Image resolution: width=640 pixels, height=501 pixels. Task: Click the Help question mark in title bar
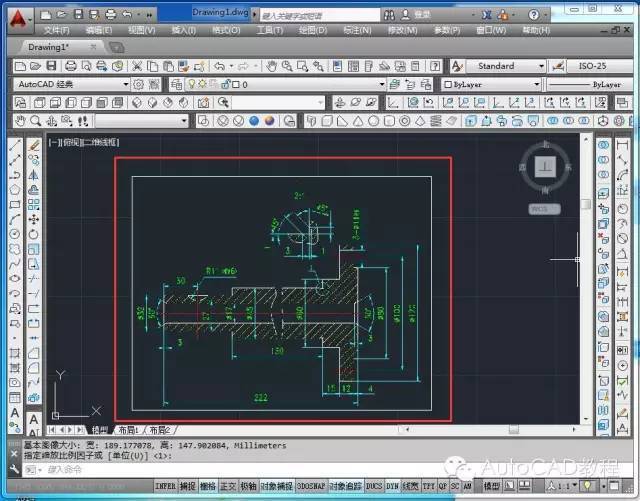533,15
